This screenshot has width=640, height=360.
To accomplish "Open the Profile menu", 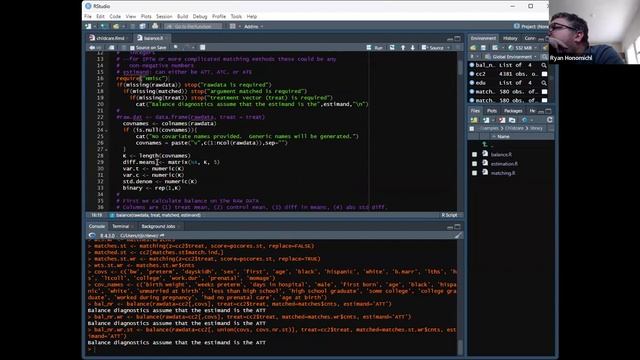I will point(219,16).
